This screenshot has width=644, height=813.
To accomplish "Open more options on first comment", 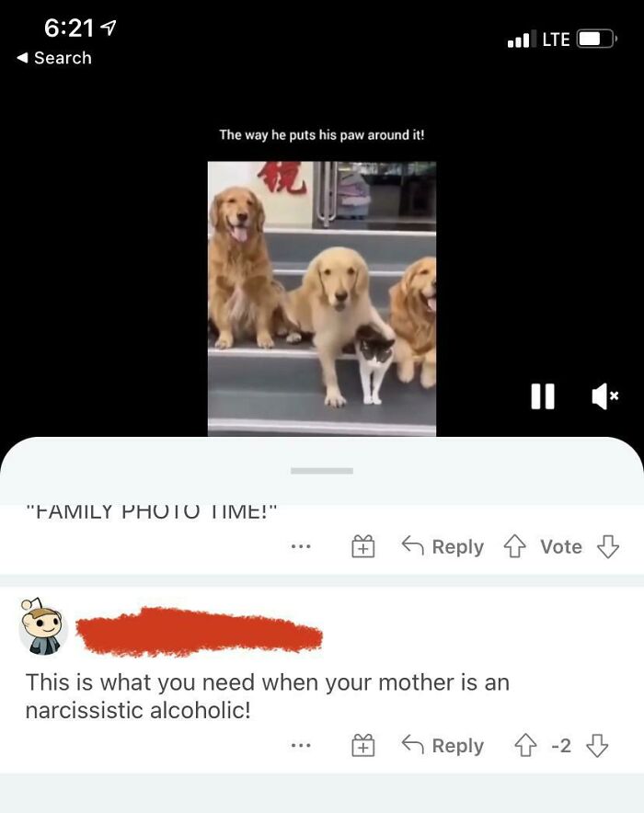I will coord(301,546).
